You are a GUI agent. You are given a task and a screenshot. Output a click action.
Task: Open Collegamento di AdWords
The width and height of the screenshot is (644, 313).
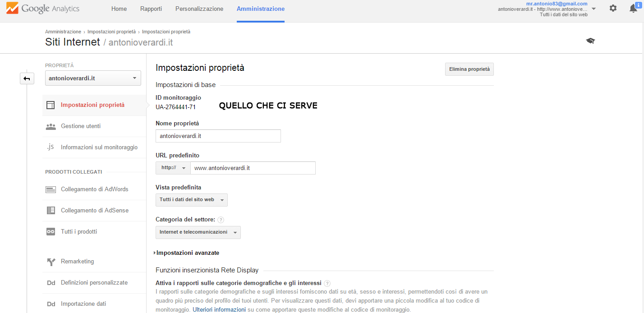94,189
